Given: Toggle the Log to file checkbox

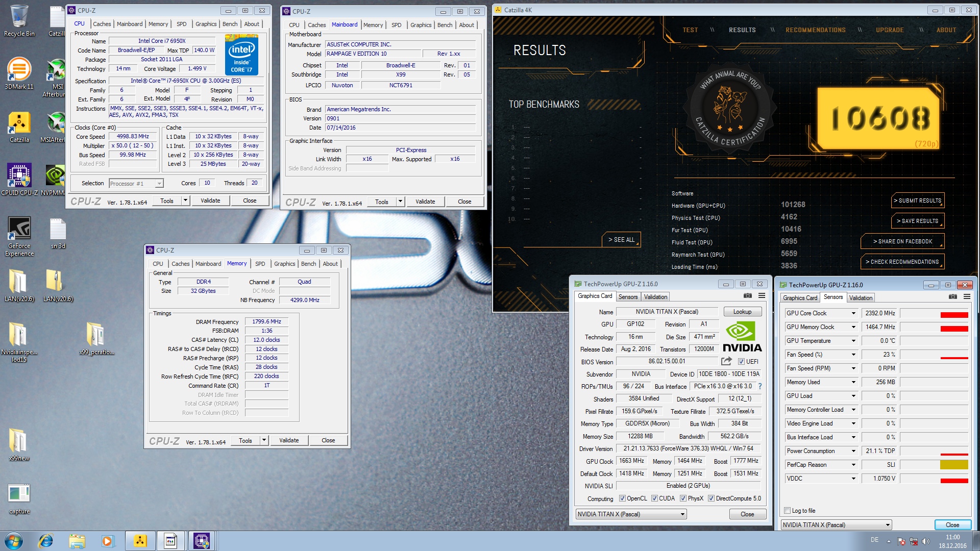Looking at the screenshot, I should [788, 511].
